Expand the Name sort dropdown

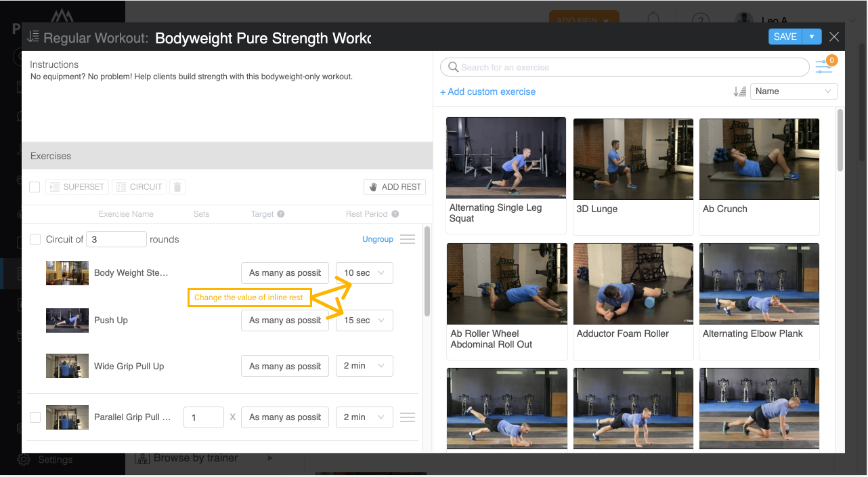coord(794,91)
